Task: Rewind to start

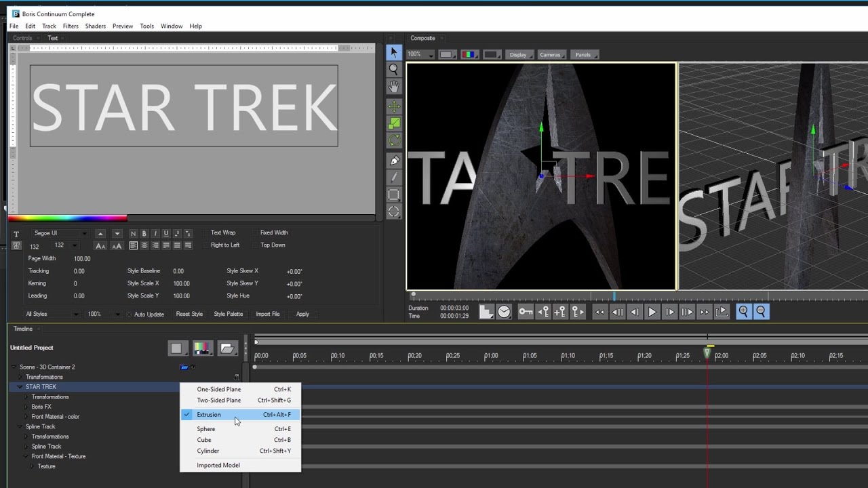Action: pyautogui.click(x=599, y=312)
